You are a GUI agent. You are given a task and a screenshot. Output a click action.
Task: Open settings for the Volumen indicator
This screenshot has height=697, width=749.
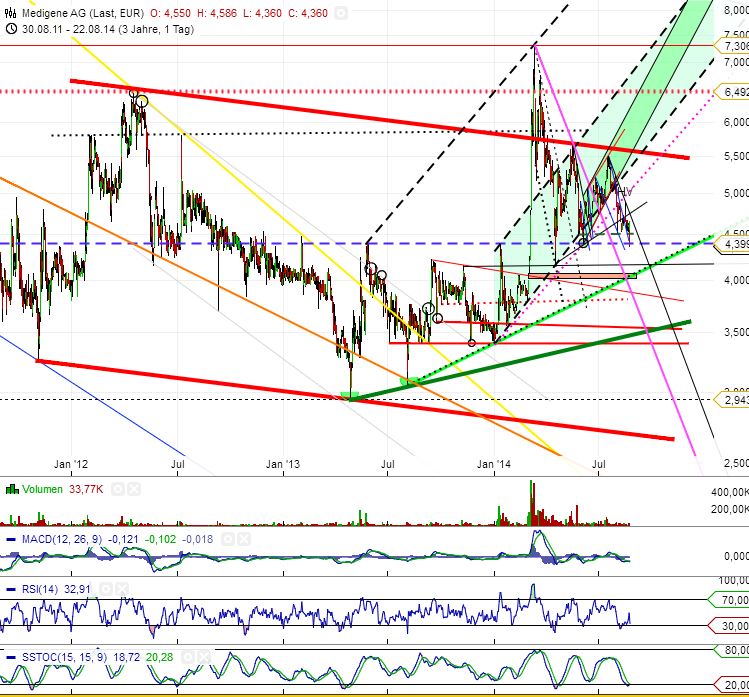point(118,489)
